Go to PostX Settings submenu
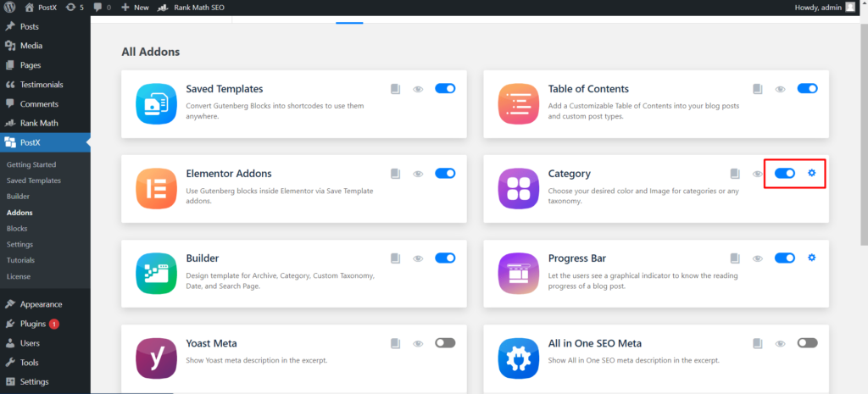 pyautogui.click(x=20, y=245)
